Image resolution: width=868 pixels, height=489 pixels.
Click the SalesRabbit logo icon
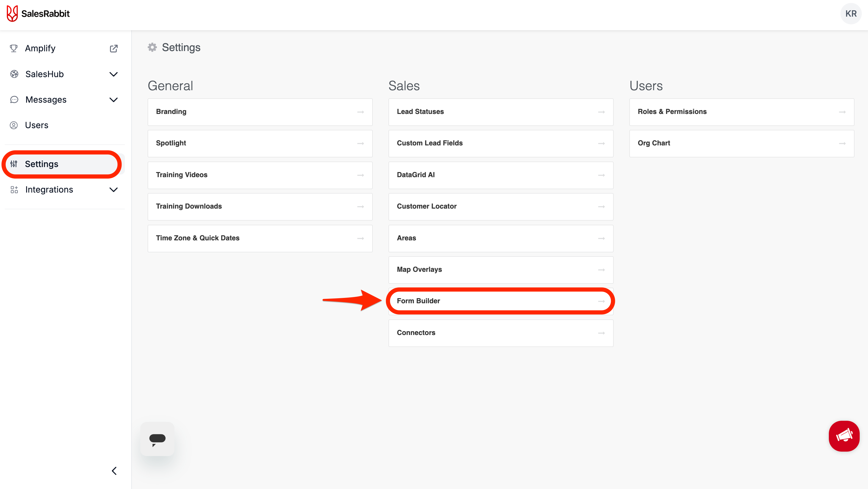(x=12, y=13)
